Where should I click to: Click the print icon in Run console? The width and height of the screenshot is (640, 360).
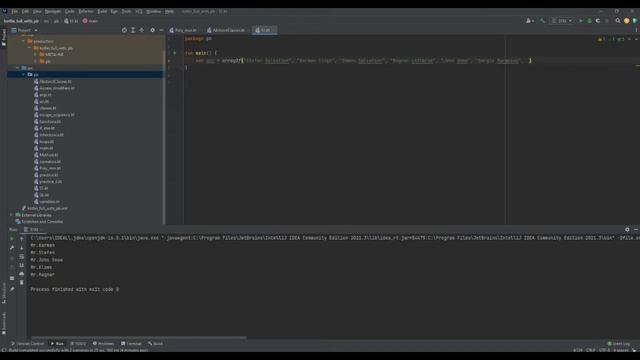(x=22, y=273)
